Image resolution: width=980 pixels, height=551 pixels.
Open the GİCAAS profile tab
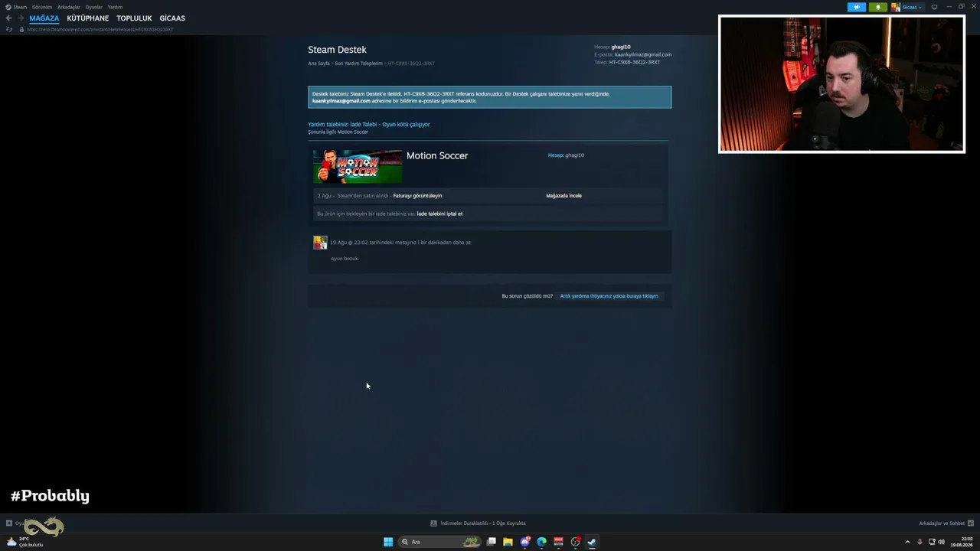click(172, 18)
